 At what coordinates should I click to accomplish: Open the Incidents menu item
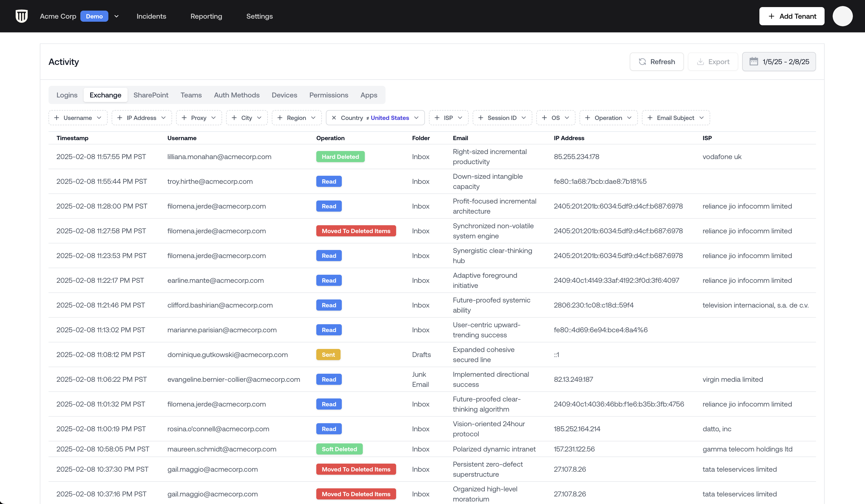tap(151, 16)
